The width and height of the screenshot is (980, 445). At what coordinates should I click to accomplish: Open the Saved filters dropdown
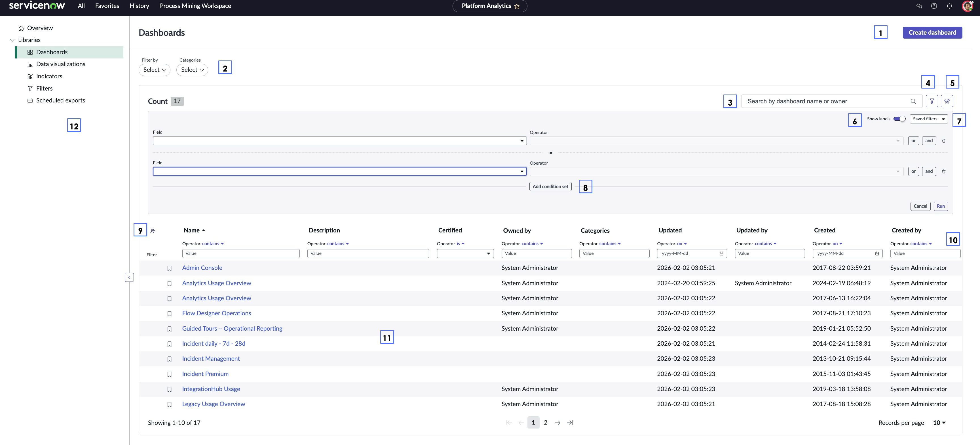pyautogui.click(x=929, y=119)
